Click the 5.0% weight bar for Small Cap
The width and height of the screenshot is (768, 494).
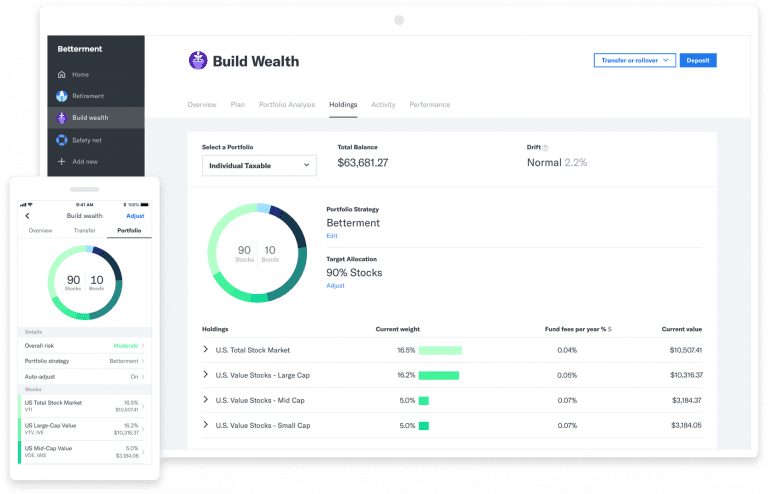[424, 425]
